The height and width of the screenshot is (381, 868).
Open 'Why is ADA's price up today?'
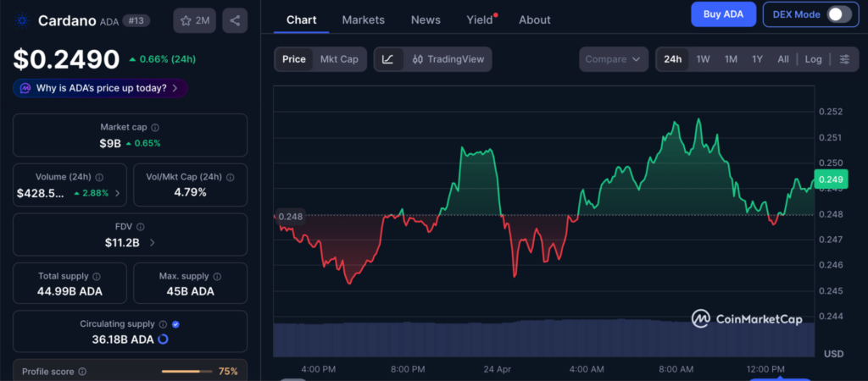[100, 88]
